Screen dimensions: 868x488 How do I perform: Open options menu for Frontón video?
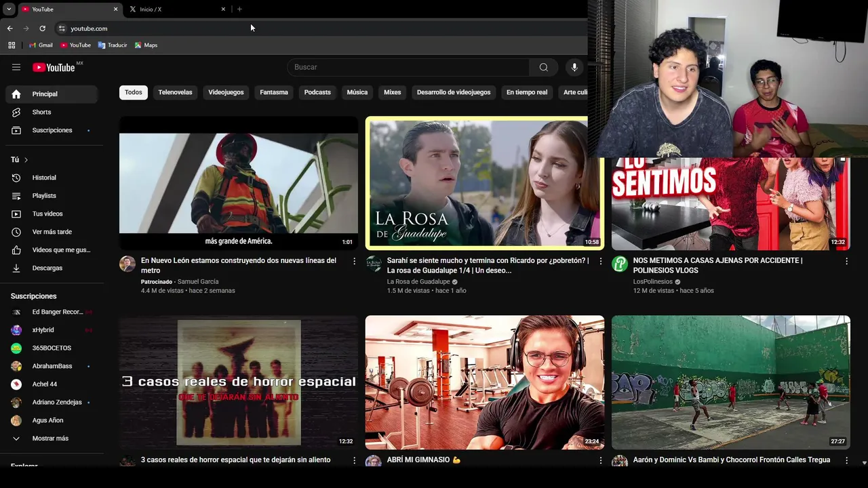pyautogui.click(x=846, y=460)
